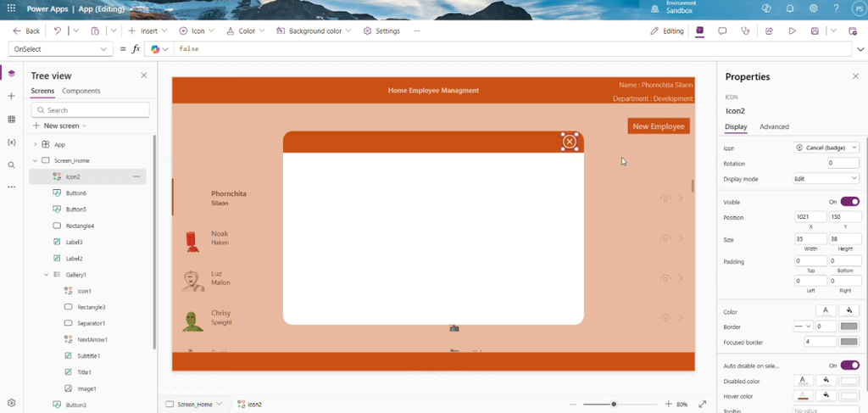This screenshot has width=868, height=413.
Task: Open the Background color menu
Action: [x=314, y=31]
